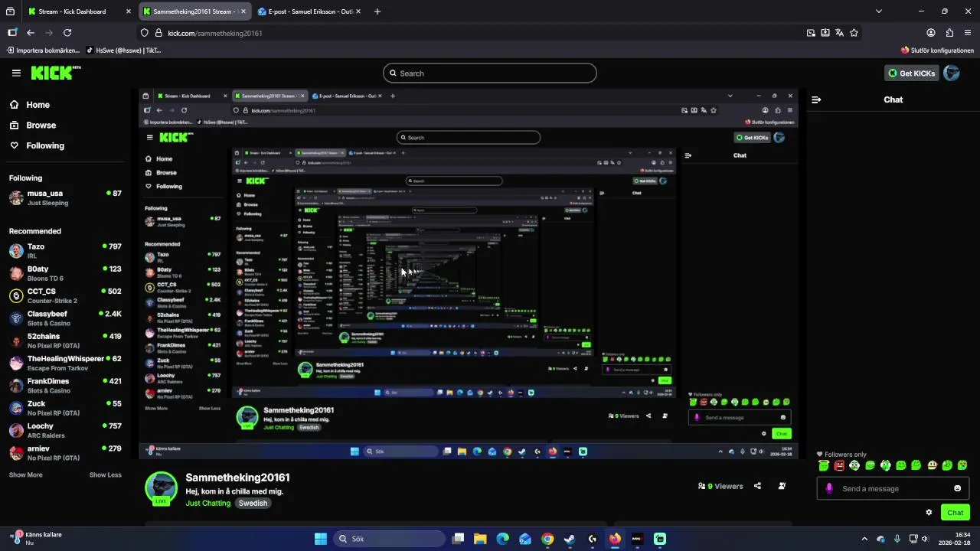The height and width of the screenshot is (551, 980).
Task: Reload the page
Action: [67, 33]
